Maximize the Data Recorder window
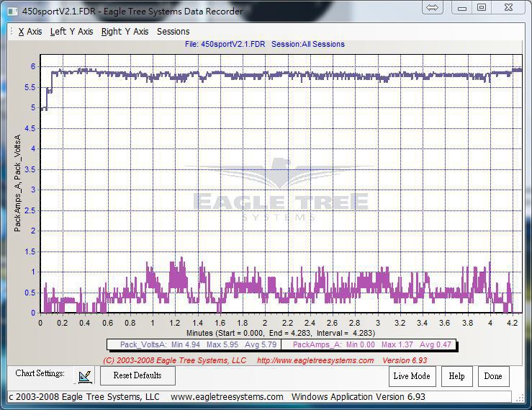532x410 pixels. pyautogui.click(x=482, y=8)
